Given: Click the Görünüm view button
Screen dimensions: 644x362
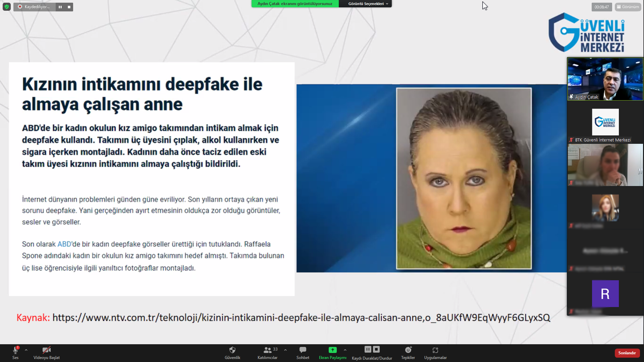Looking at the screenshot, I should pos(628,7).
